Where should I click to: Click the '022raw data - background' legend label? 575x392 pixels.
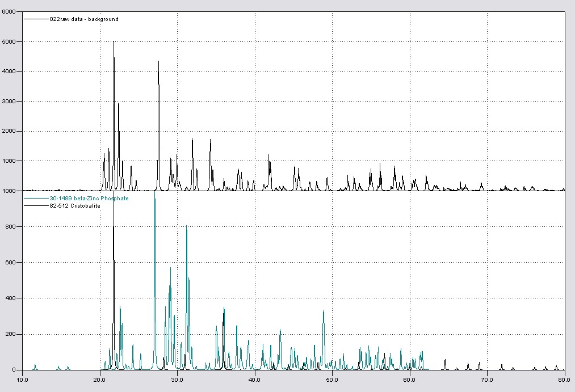tap(84, 19)
